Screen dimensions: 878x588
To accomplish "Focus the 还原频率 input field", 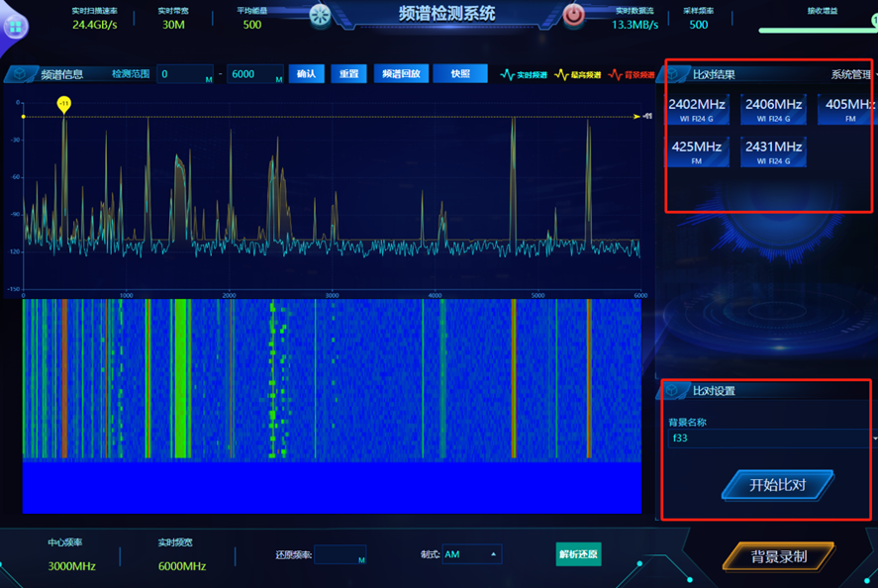I will pyautogui.click(x=340, y=554).
